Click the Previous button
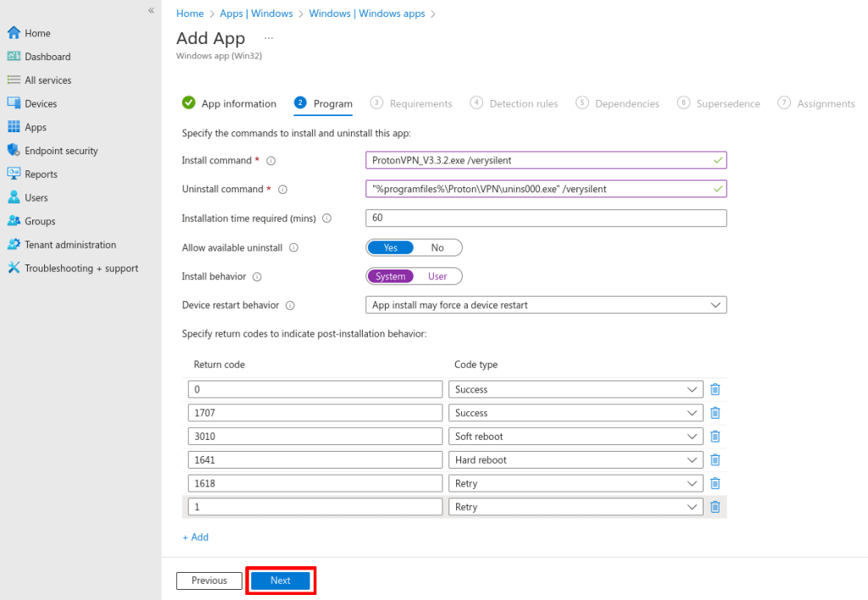The image size is (868, 600). 209,581
